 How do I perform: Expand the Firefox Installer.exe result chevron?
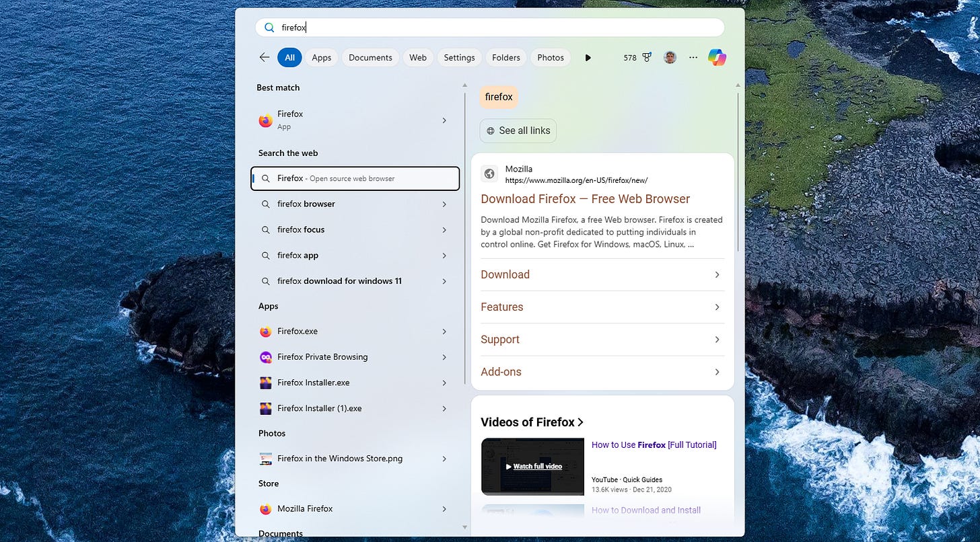(x=444, y=382)
